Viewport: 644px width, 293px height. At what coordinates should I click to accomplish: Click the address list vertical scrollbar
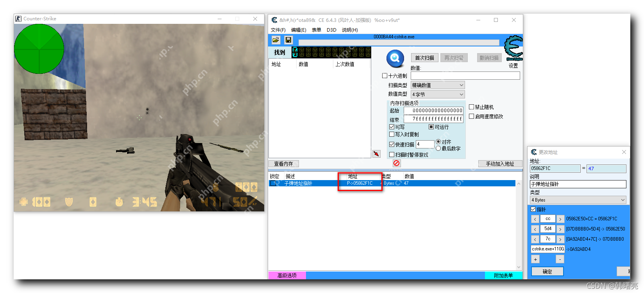tap(519, 225)
